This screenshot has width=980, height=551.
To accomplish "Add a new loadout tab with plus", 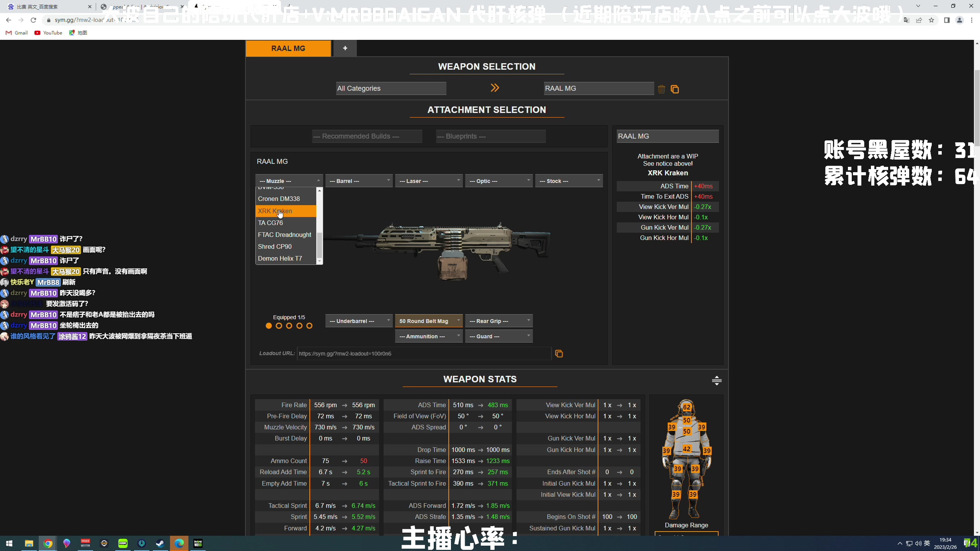I will point(345,48).
